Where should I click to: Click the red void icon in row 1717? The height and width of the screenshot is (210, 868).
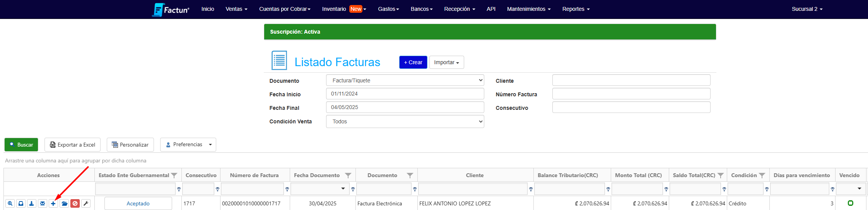tap(75, 203)
